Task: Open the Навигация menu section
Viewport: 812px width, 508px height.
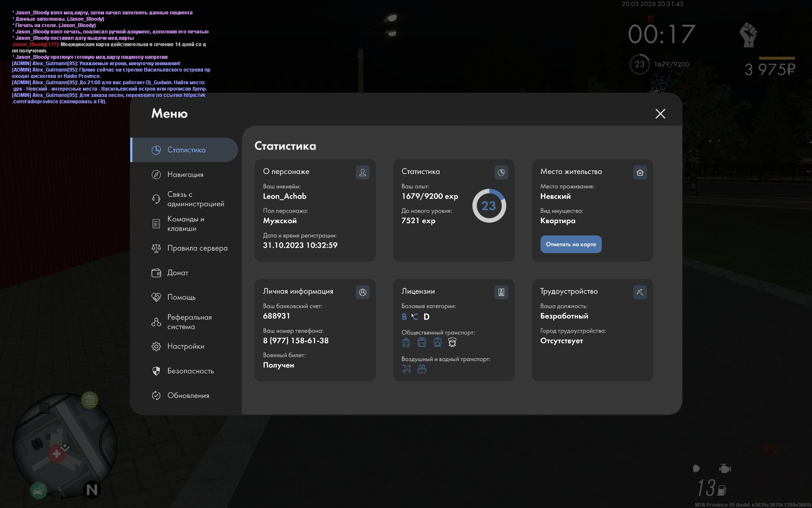Action: [185, 174]
